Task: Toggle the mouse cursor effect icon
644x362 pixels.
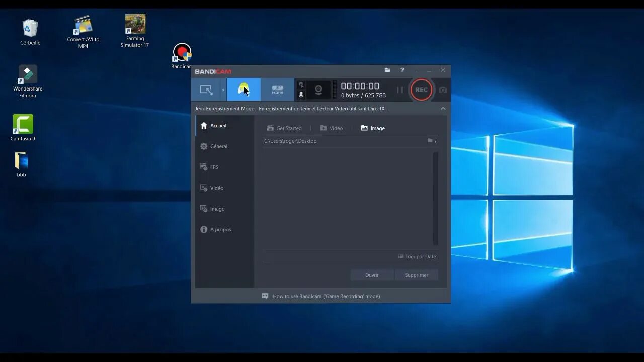Action: 301,85
